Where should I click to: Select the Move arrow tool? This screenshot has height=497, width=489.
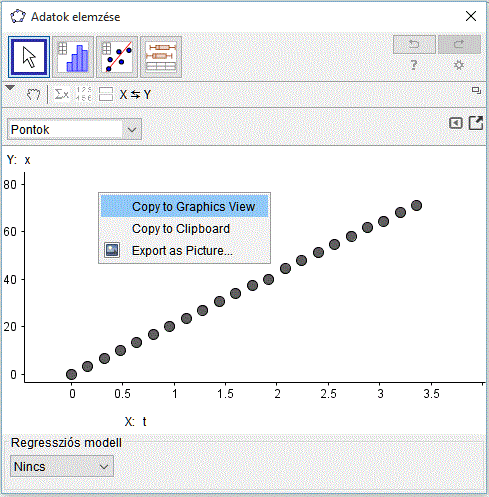(29, 57)
